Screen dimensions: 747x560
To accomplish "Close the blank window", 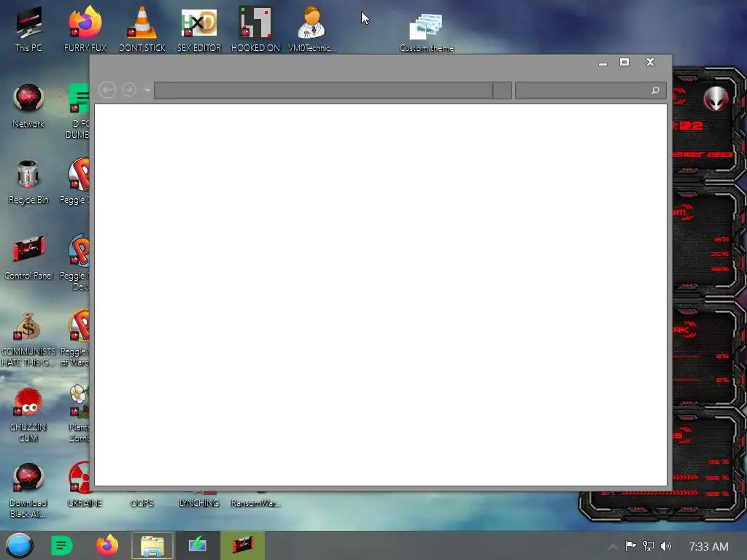I will tap(650, 63).
